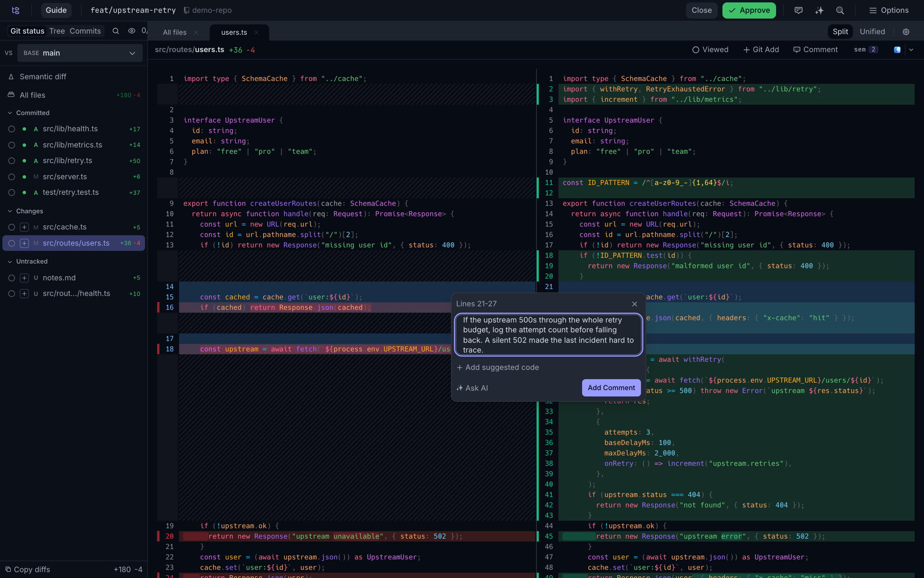
Task: Click the Add Comment button
Action: (611, 388)
